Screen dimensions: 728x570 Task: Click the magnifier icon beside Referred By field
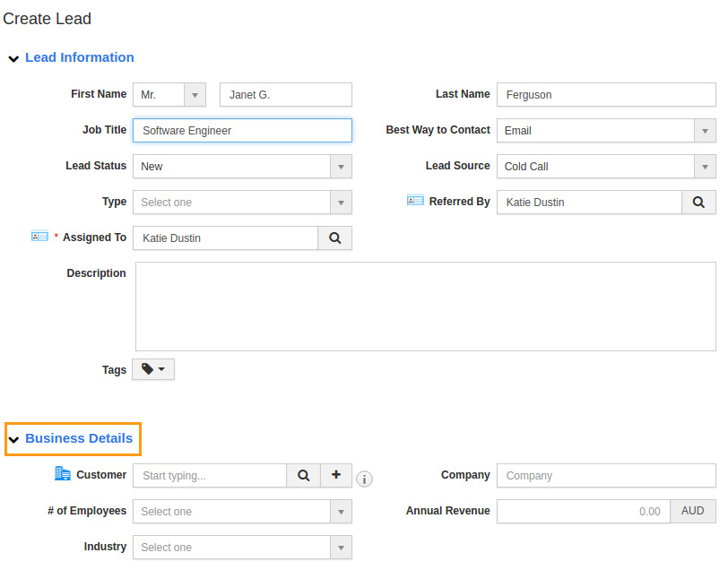698,202
